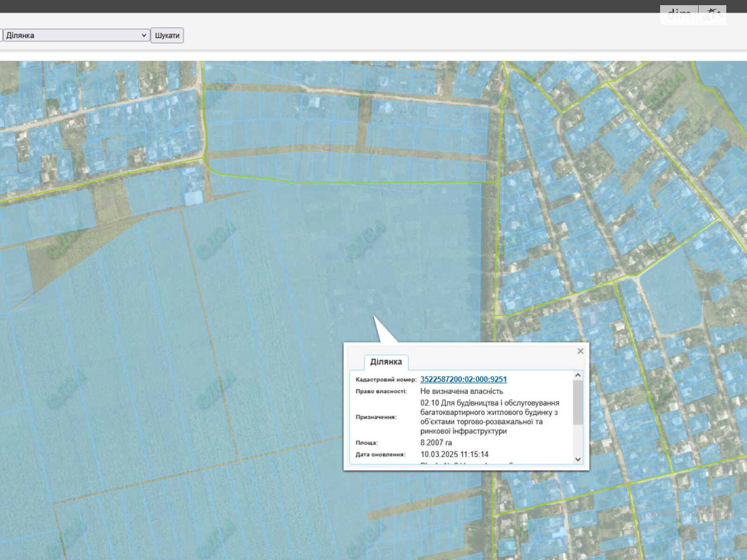
Task: Click the dim.ria watermark logo
Action: 693,15
